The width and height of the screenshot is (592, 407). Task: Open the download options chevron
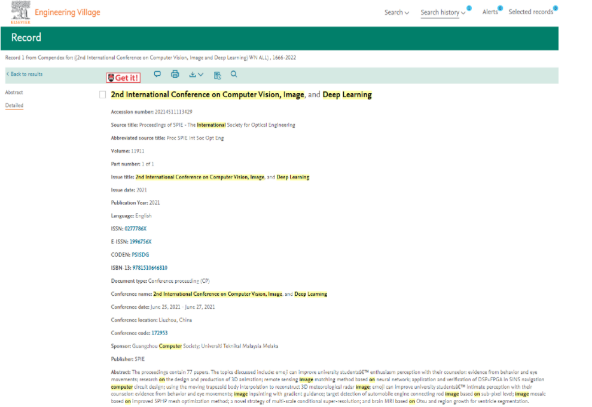pyautogui.click(x=200, y=74)
